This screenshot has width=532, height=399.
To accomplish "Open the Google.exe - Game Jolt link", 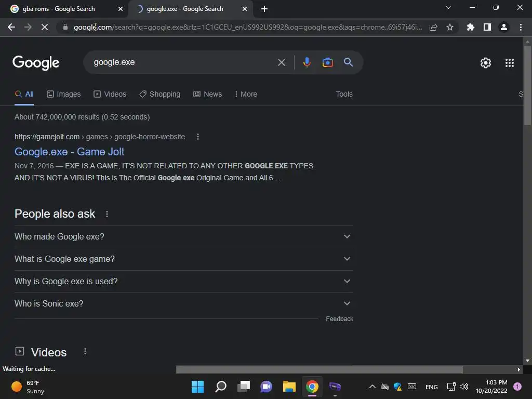I will pos(70,152).
